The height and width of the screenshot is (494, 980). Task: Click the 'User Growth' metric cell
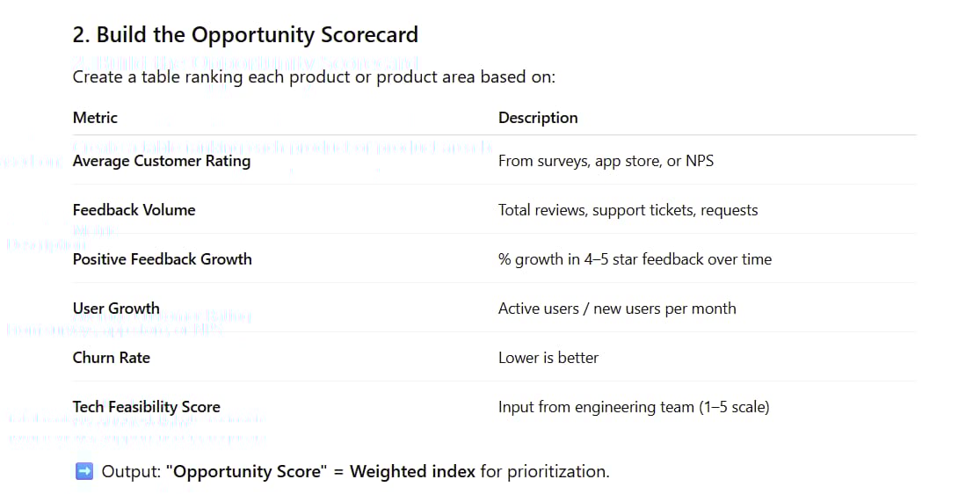point(116,309)
